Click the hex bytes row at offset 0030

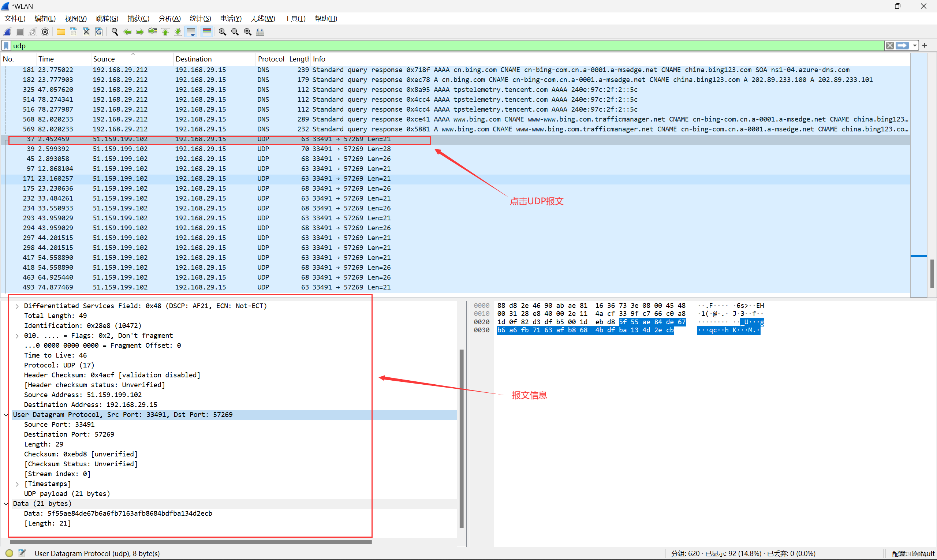585,330
